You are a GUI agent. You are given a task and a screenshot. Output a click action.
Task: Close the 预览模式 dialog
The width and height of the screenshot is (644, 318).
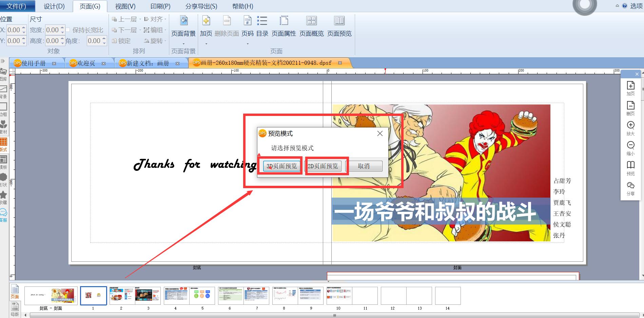pyautogui.click(x=380, y=134)
